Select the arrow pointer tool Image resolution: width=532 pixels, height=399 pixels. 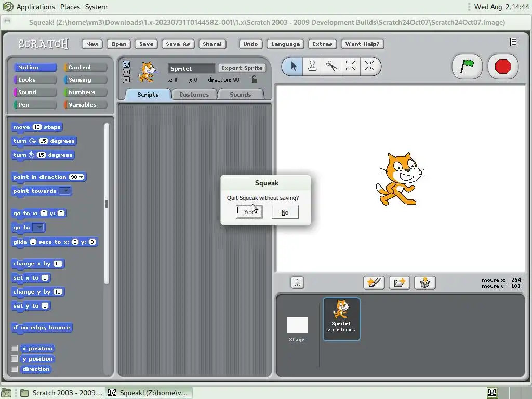pyautogui.click(x=294, y=66)
